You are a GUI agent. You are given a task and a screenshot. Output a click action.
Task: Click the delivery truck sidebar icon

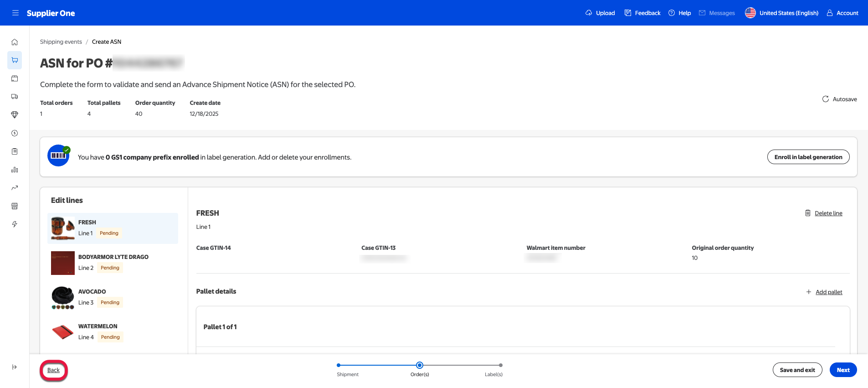(x=15, y=97)
